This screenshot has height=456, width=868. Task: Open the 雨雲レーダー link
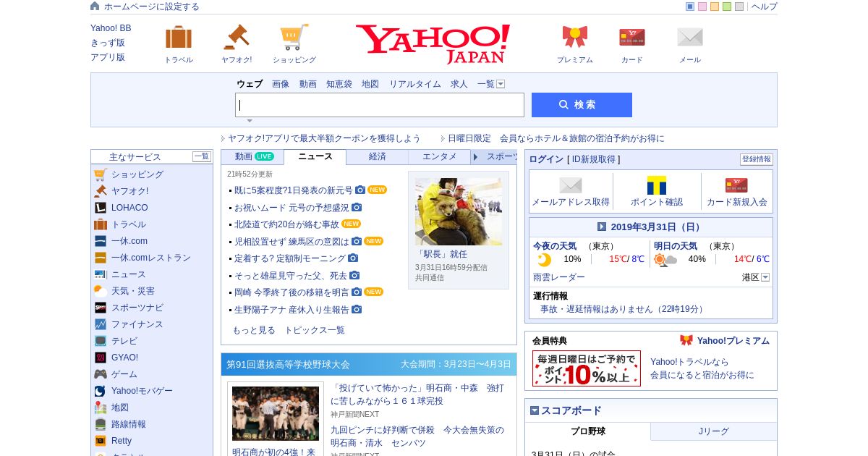[x=559, y=277]
